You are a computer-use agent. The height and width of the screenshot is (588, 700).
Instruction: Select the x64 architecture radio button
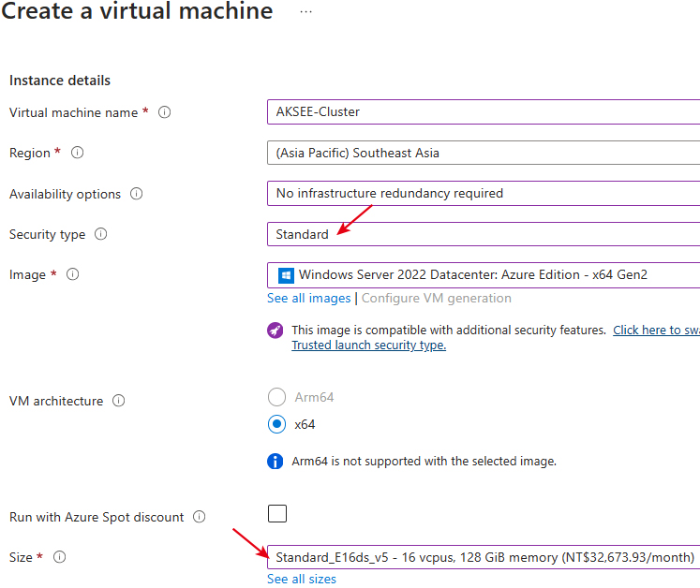276,424
